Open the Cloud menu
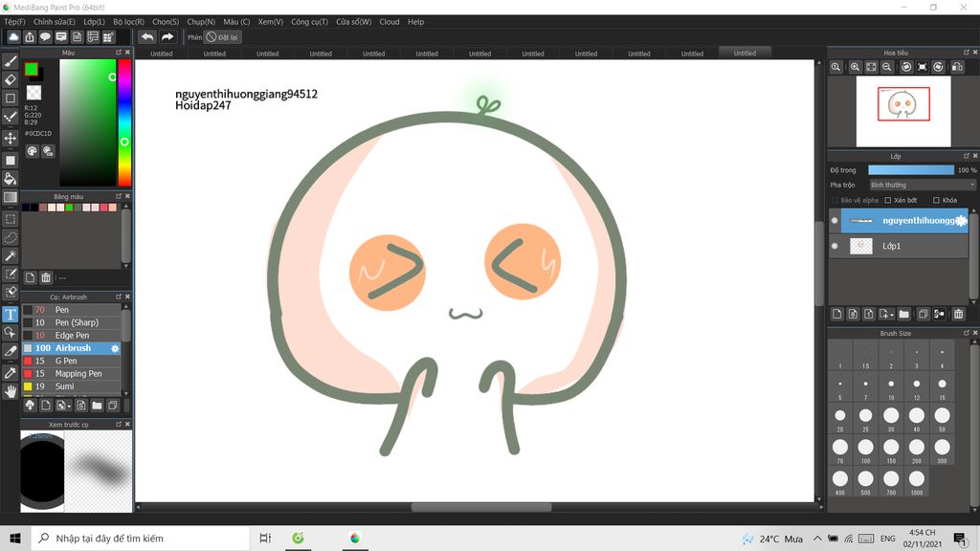Screen dimensions: 980x551 coord(390,22)
